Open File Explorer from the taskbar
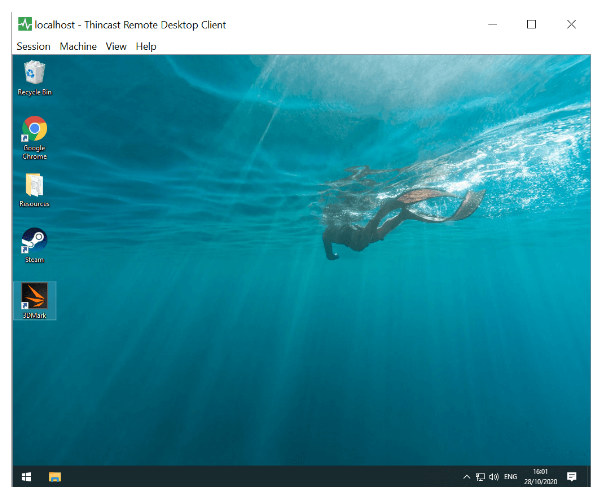The width and height of the screenshot is (595, 494). [55, 477]
